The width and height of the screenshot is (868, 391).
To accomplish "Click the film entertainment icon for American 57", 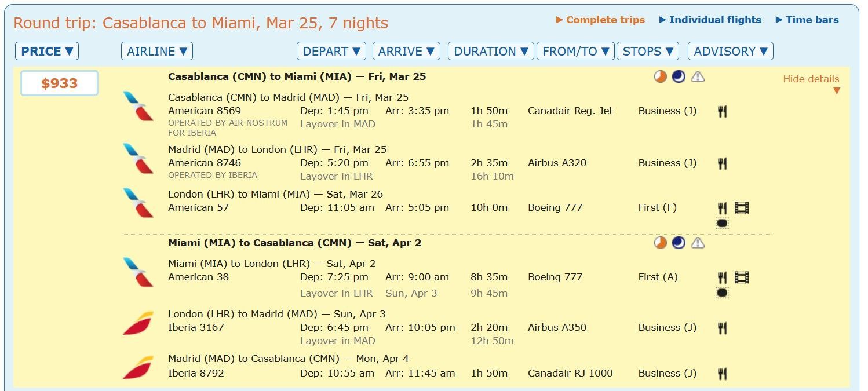I will (x=742, y=207).
